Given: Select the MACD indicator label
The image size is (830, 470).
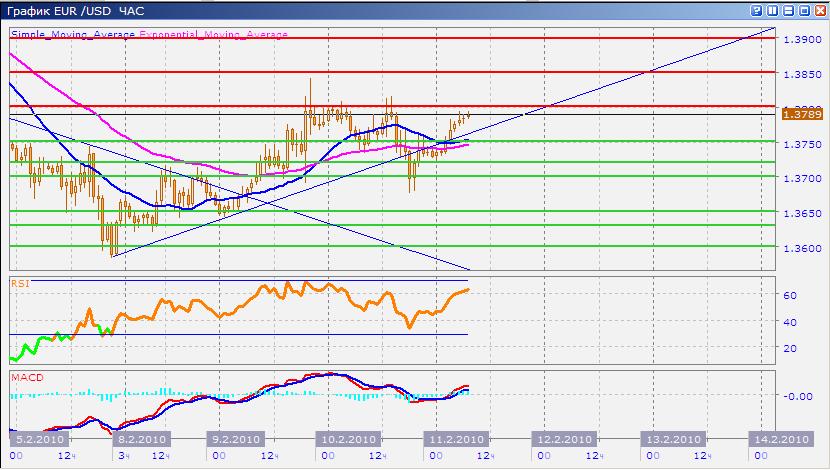Looking at the screenshot, I should [x=25, y=377].
